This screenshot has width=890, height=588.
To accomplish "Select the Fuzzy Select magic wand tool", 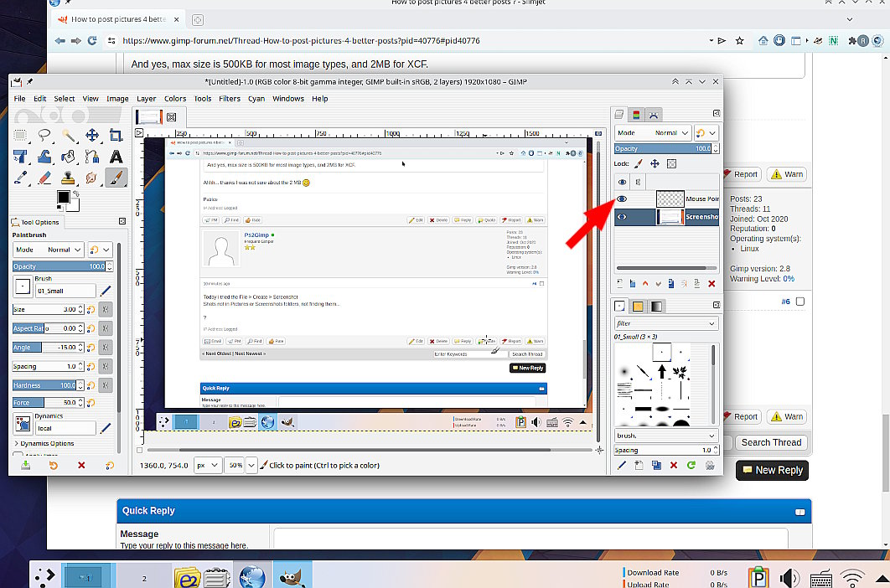I will point(68,135).
